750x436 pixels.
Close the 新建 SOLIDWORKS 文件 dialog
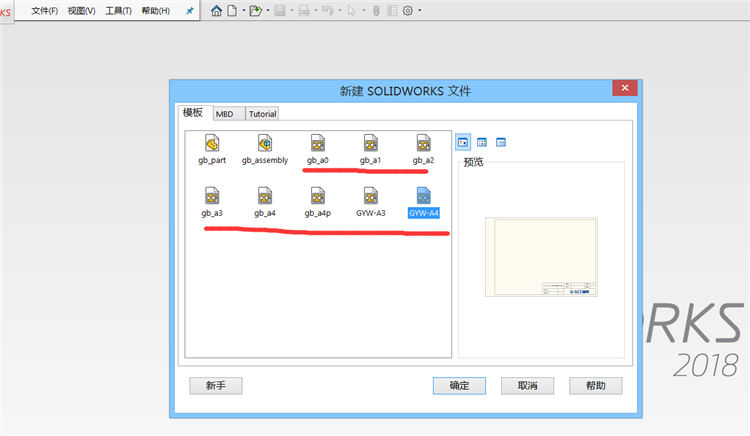point(625,87)
